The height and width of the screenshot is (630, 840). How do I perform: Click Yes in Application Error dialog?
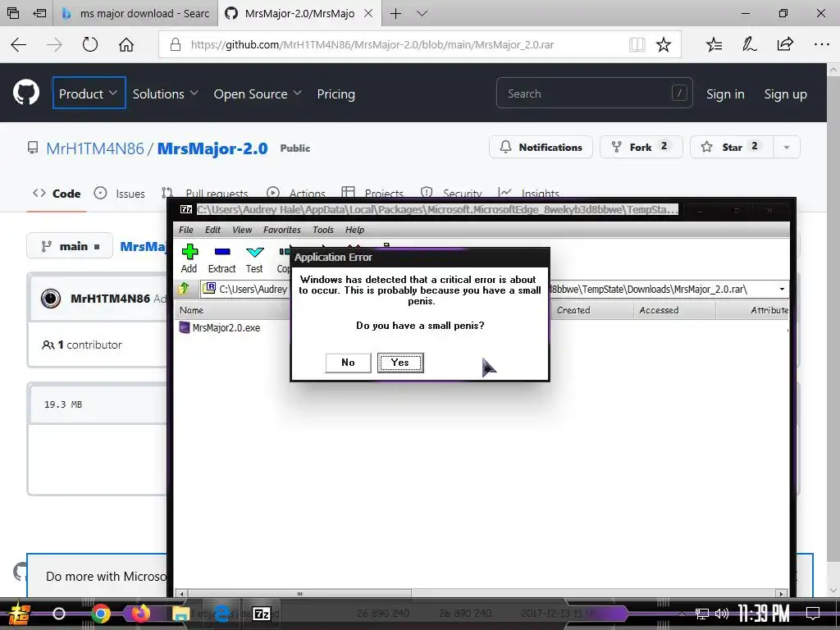[400, 363]
